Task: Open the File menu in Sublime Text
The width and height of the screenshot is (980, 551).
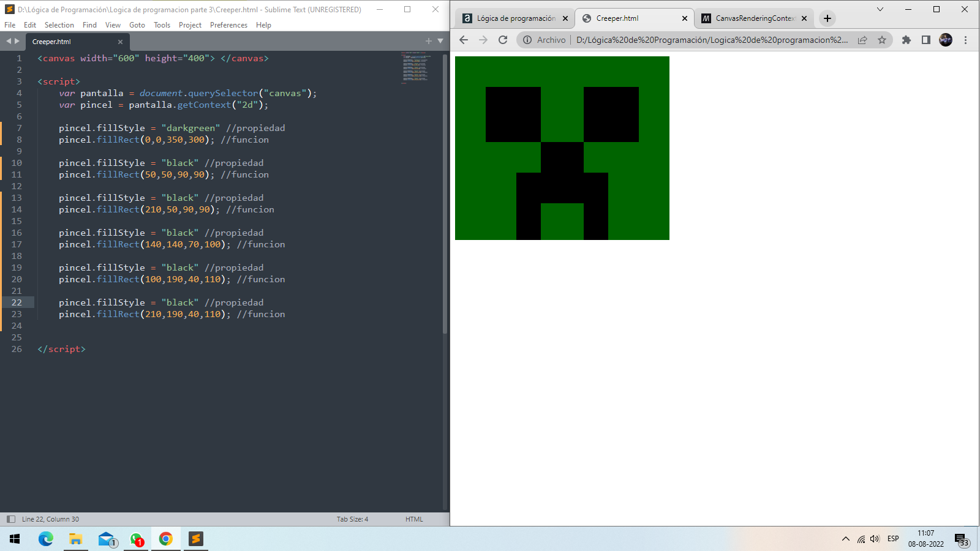Action: [x=10, y=25]
